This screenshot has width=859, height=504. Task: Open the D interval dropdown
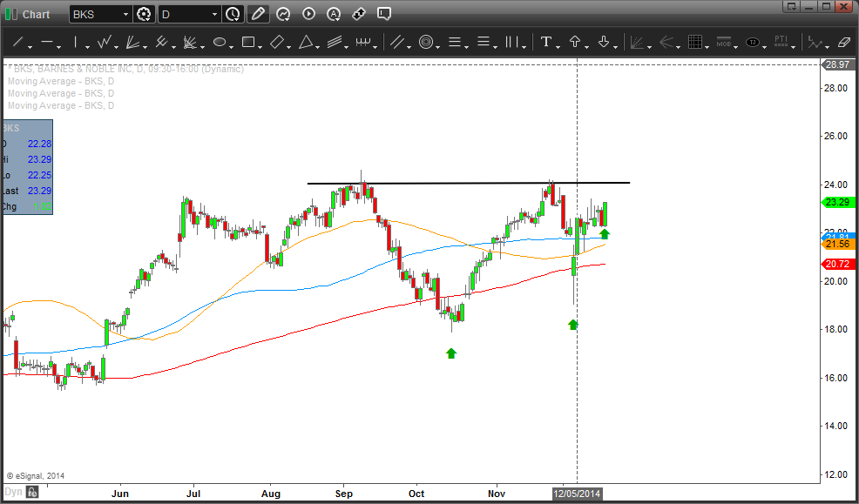point(215,14)
